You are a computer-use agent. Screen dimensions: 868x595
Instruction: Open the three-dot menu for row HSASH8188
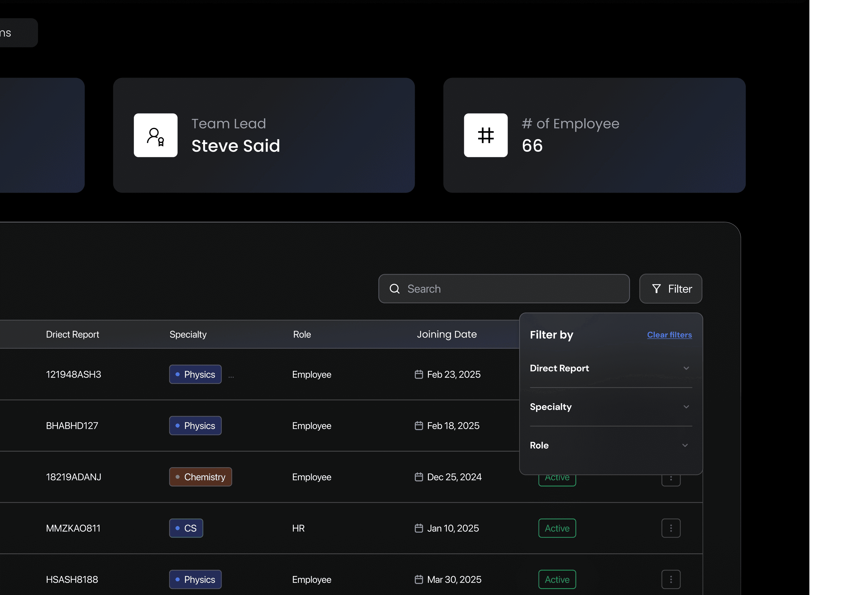pyautogui.click(x=671, y=579)
